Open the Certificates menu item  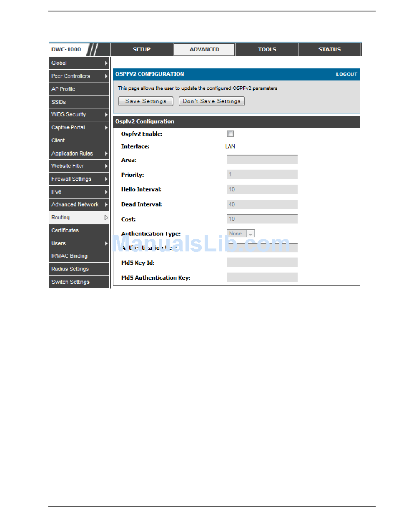tap(65, 231)
